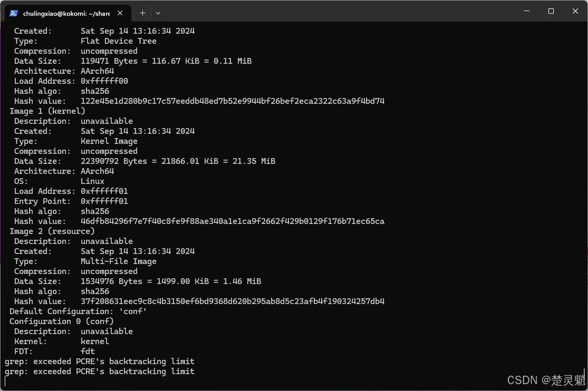Screen dimensions: 588x391
Task: Minimize the terminal window
Action: click(x=527, y=11)
